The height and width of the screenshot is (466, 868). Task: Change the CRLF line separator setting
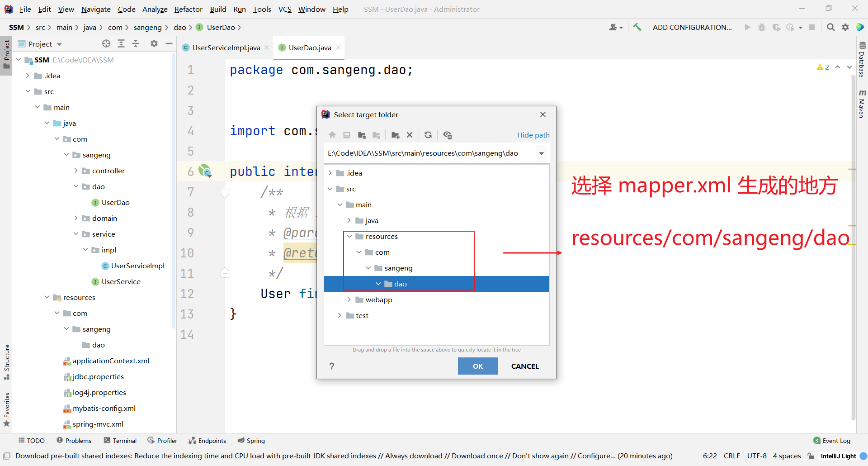pos(731,456)
